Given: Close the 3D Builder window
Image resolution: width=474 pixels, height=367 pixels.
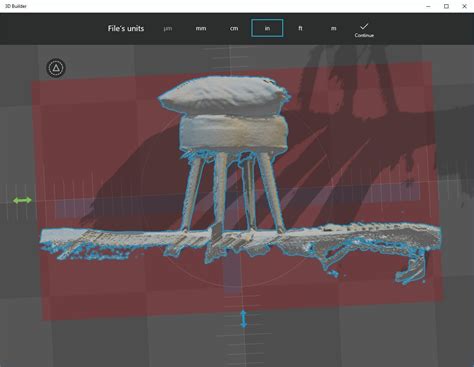Looking at the screenshot, I should tap(464, 6).
